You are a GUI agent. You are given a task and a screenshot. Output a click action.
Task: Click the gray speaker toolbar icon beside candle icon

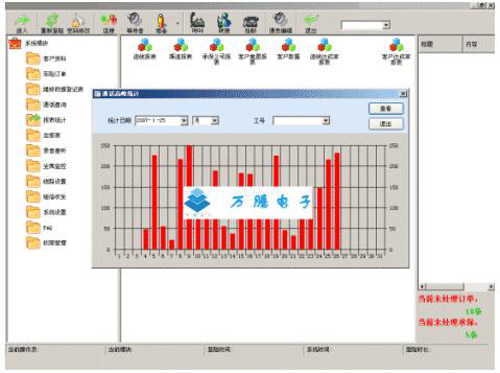point(135,20)
